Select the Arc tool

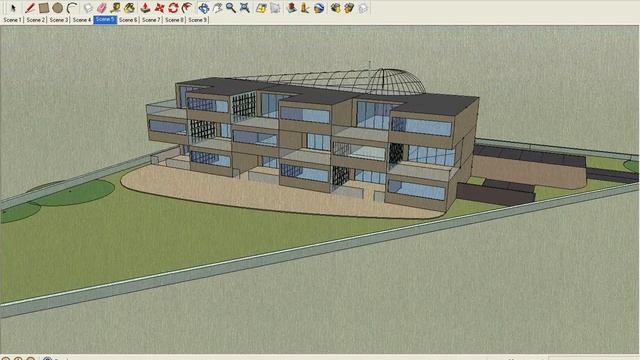pos(72,8)
